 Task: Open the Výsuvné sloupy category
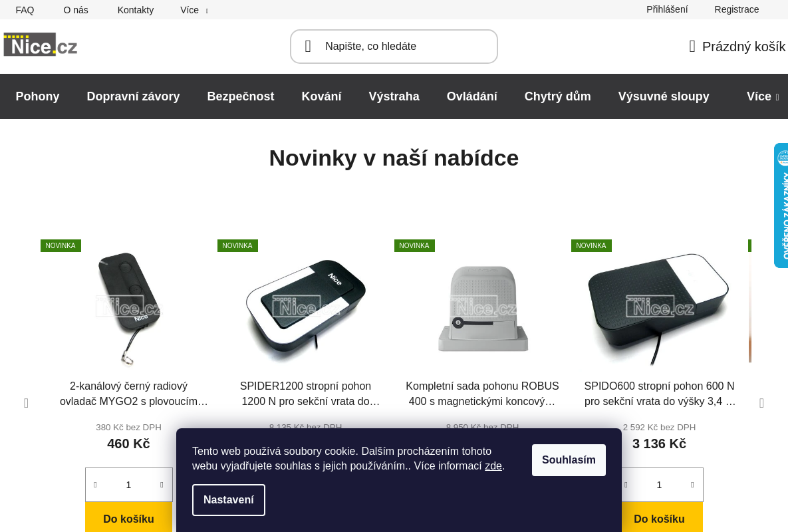(x=664, y=96)
